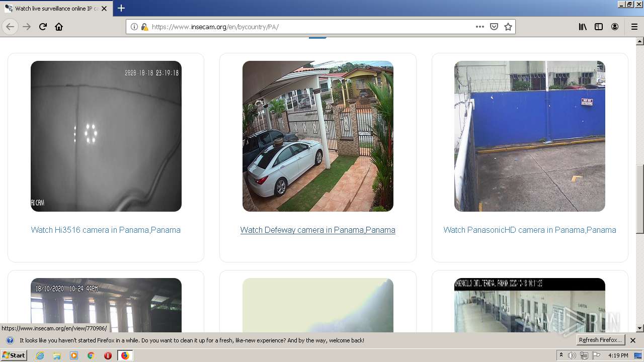Open the Hi3516 grayscale camera thumbnail
Screen dimensions: 644x362
point(106,136)
